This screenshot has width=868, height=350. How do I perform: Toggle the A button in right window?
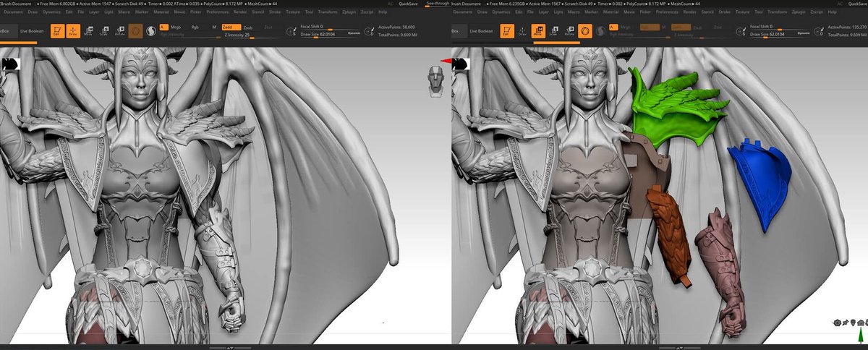click(x=613, y=27)
